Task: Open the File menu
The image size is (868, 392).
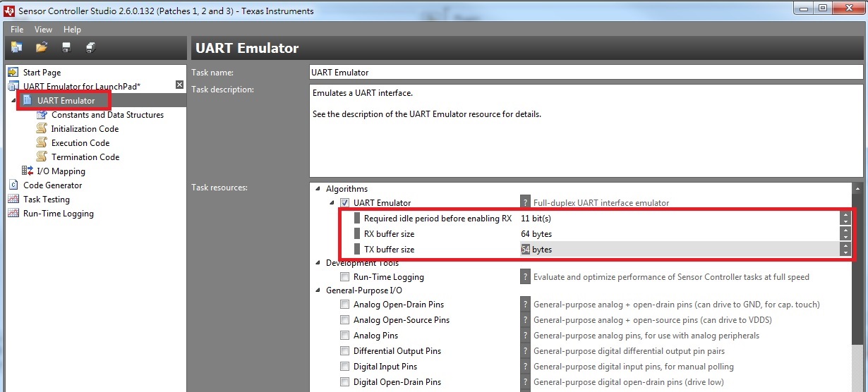Action: click(17, 30)
